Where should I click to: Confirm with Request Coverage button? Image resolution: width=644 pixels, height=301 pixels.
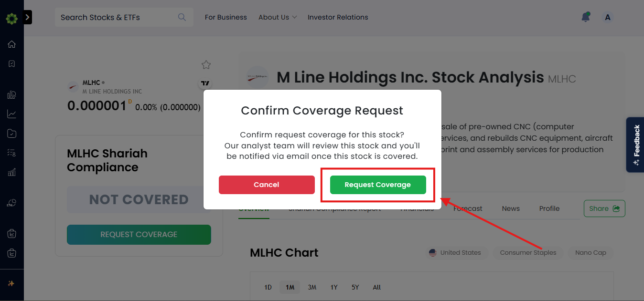coord(378,185)
